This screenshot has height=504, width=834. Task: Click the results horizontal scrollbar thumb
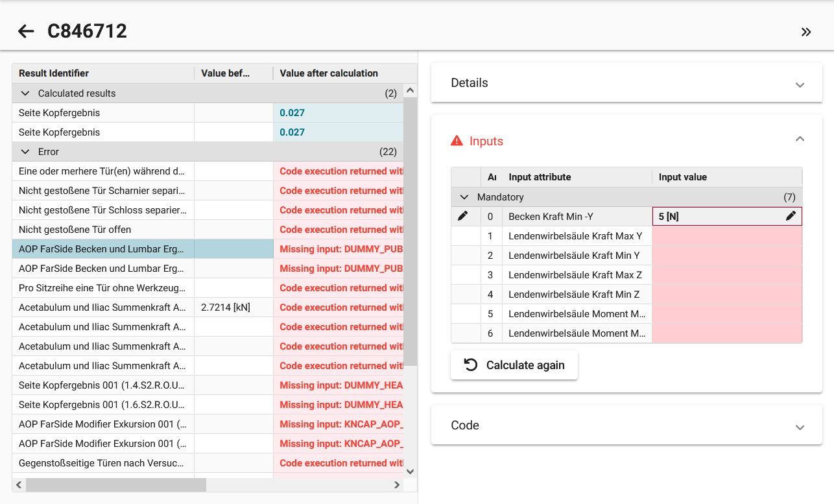pos(116,485)
